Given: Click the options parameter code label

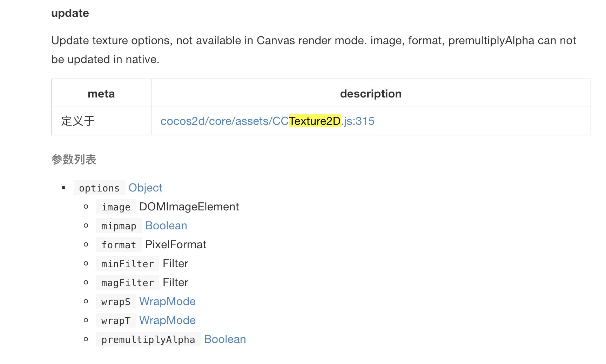Looking at the screenshot, I should 99,188.
